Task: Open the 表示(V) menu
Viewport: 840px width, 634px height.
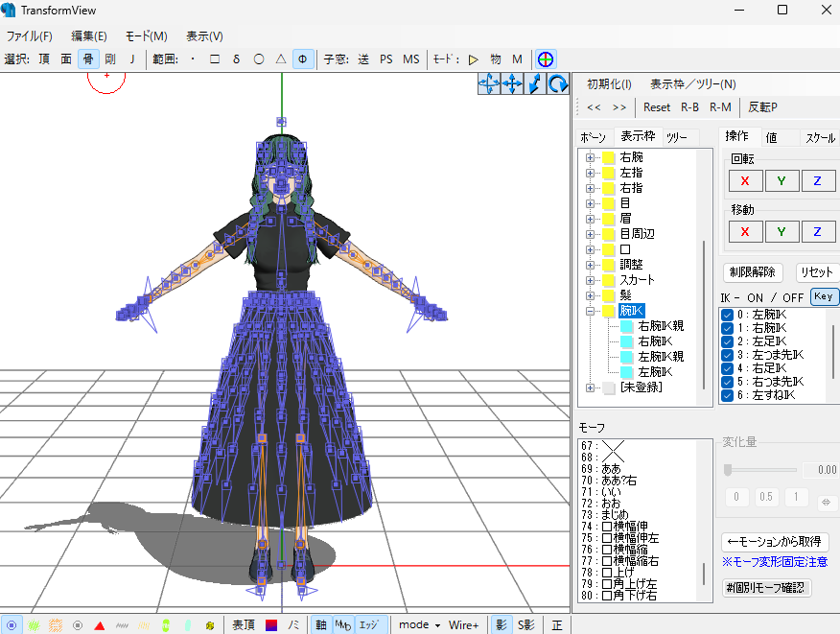Action: 204,35
